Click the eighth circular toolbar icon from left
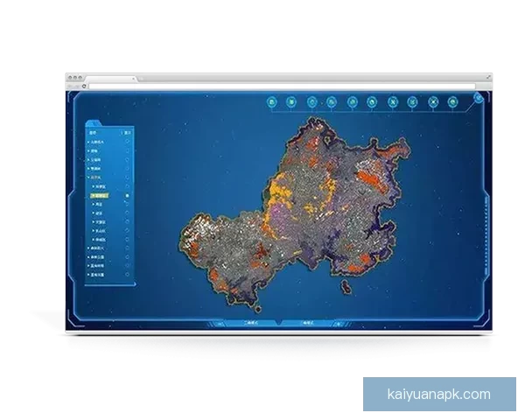The height and width of the screenshot is (420, 525). tap(413, 102)
